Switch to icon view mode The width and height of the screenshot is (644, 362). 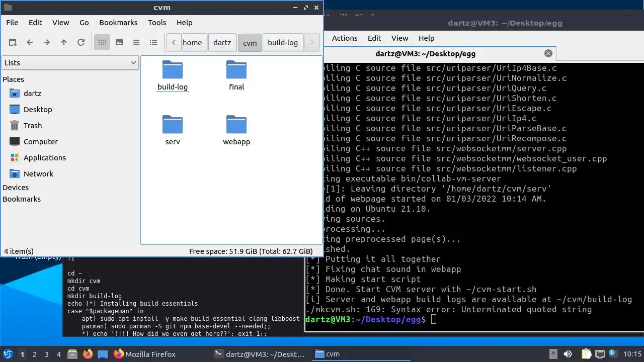(x=102, y=43)
